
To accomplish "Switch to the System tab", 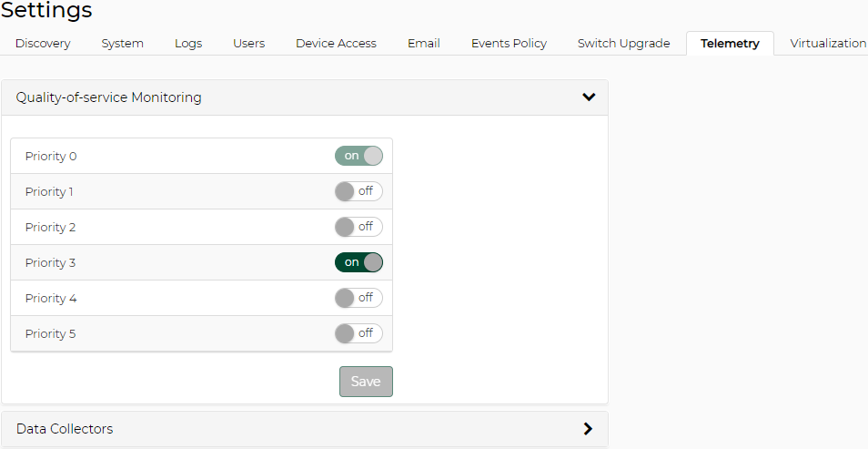I will coord(122,44).
